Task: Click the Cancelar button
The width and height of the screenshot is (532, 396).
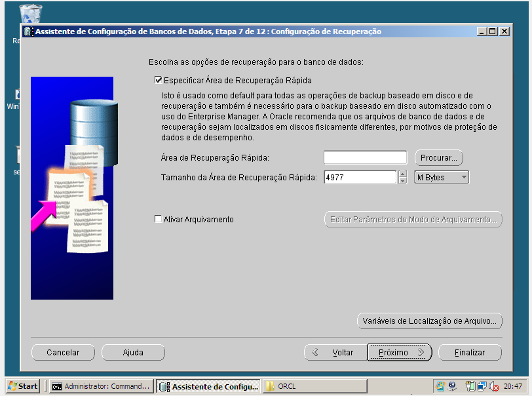Action: coord(63,353)
